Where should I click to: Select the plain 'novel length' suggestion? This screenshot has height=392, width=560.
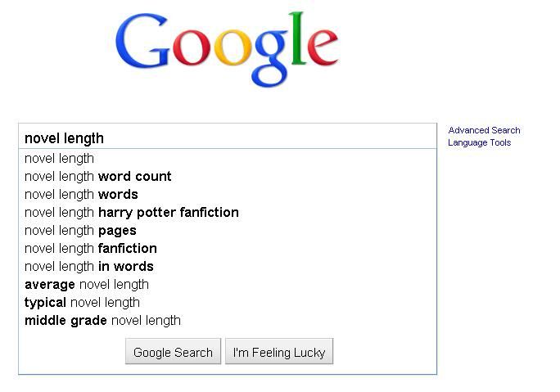[60, 158]
